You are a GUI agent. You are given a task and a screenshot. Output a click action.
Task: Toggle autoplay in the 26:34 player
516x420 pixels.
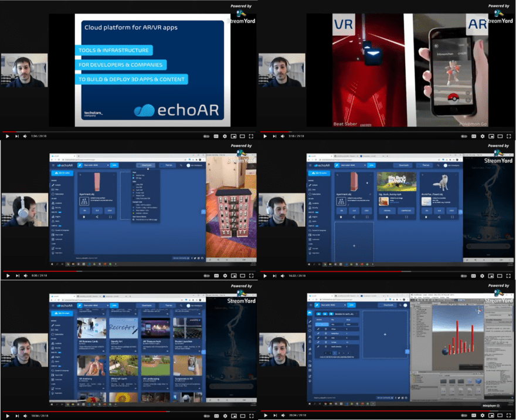[464, 415]
